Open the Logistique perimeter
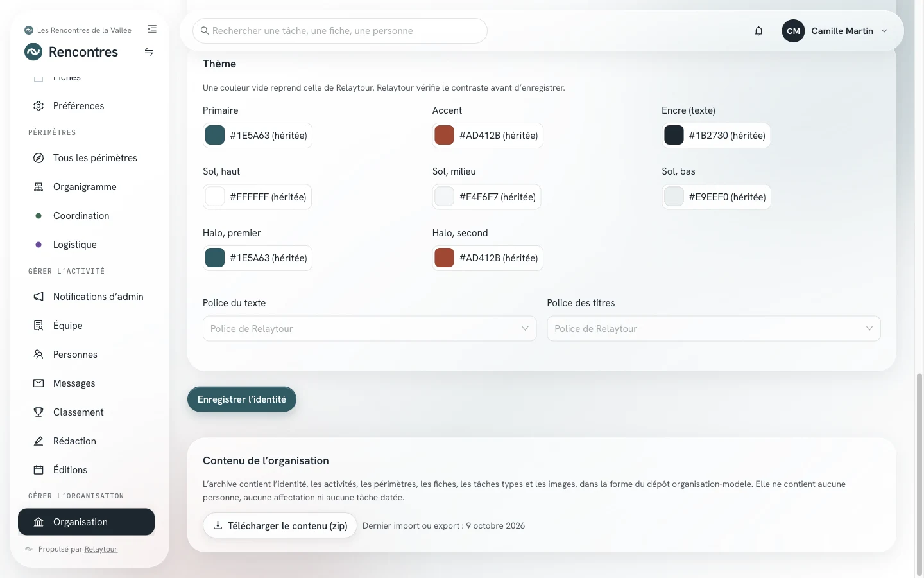Screen dimensions: 924x578 click(86, 245)
